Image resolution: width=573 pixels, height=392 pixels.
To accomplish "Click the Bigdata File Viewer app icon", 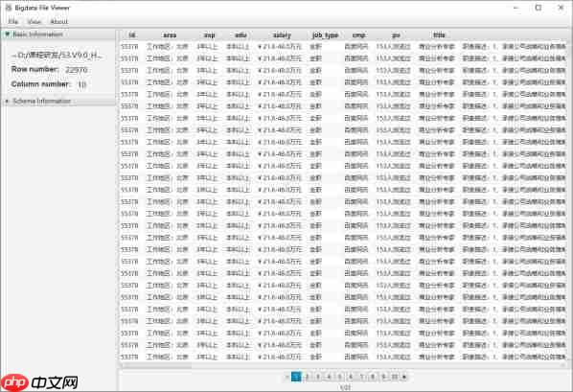I will pos(9,8).
